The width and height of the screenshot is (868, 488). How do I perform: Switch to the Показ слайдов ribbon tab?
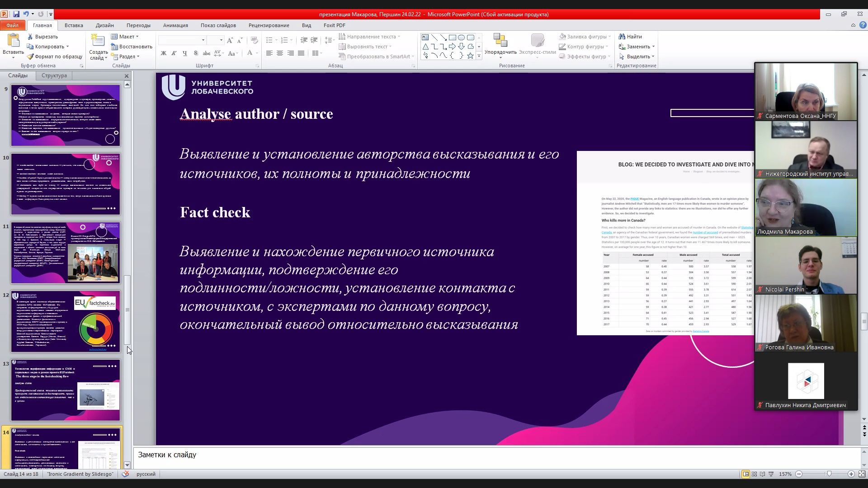coord(218,25)
